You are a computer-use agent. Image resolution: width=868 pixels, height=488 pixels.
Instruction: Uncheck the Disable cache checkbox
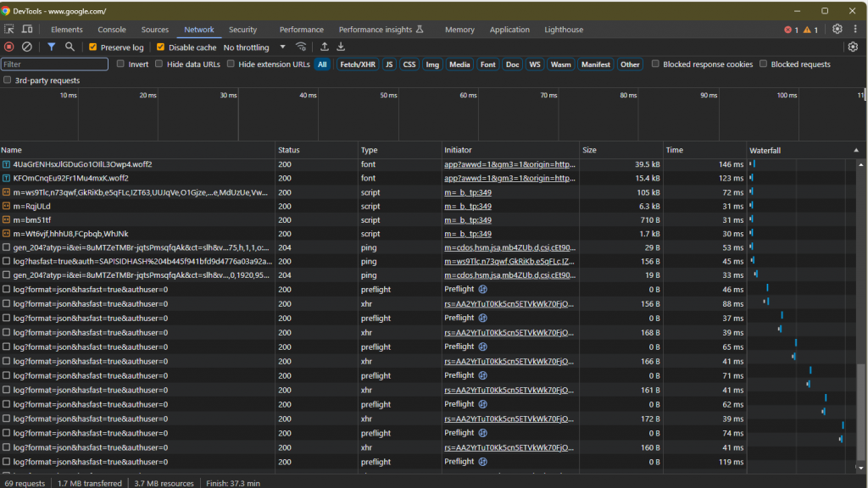click(160, 47)
